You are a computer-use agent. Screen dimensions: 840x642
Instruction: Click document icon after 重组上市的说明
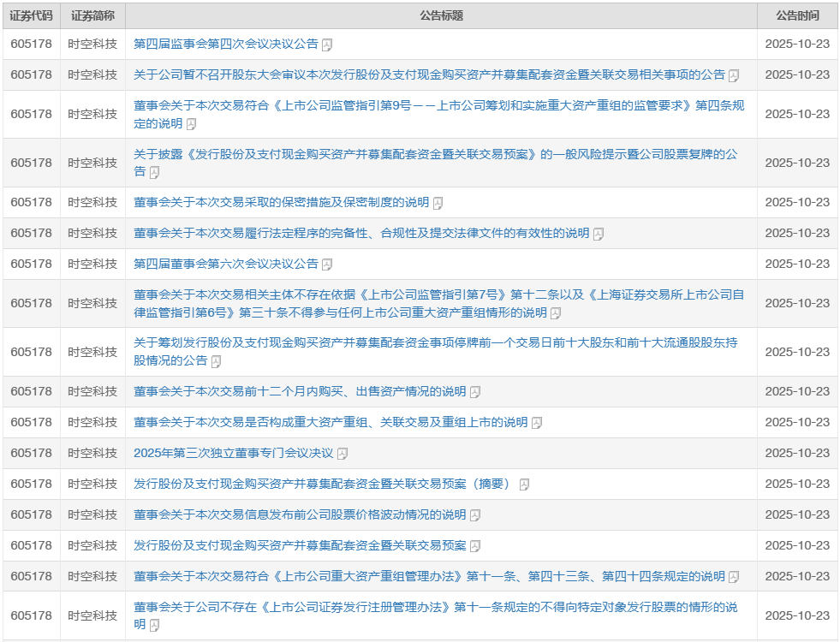[x=537, y=423]
